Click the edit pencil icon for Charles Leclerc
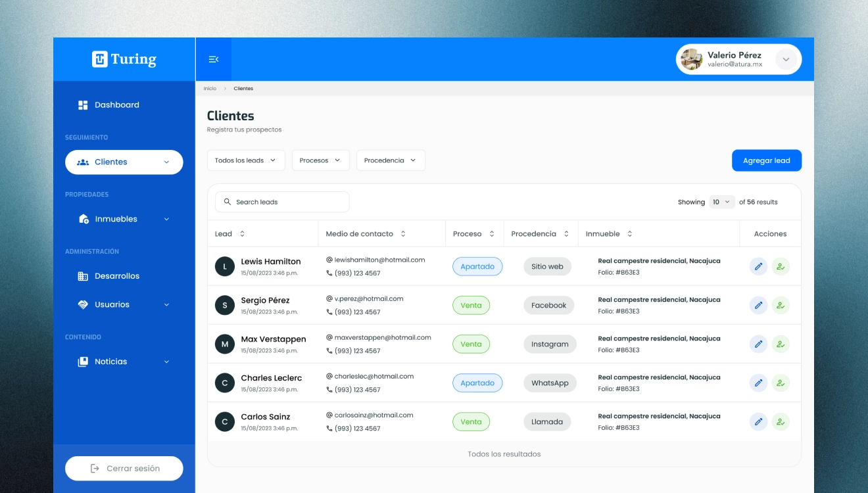This screenshot has width=868, height=493. (758, 383)
